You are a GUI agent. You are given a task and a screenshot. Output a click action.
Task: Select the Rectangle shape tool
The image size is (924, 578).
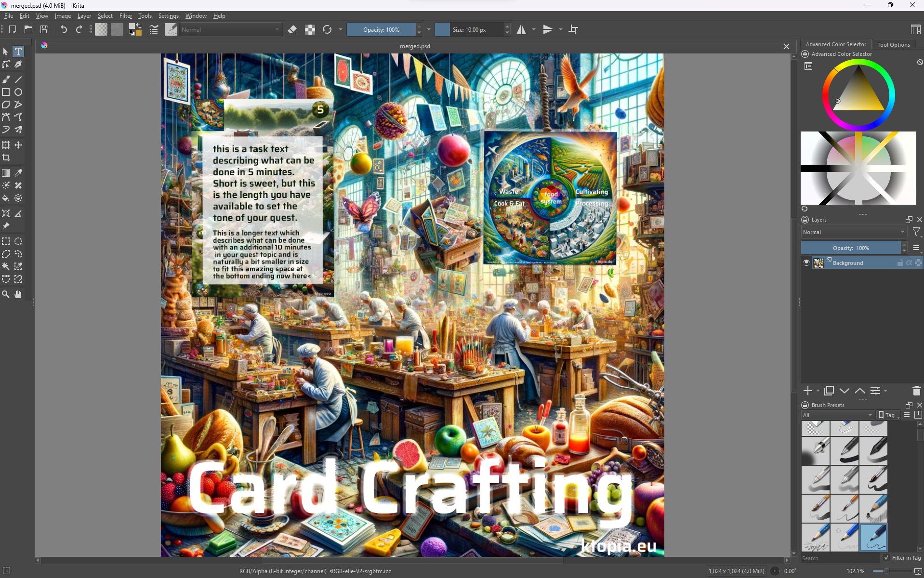6,92
